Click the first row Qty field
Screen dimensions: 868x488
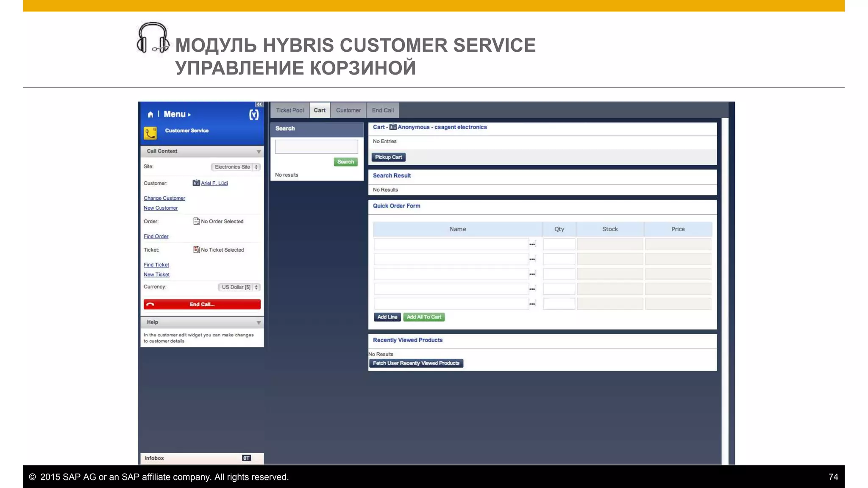tap(559, 244)
